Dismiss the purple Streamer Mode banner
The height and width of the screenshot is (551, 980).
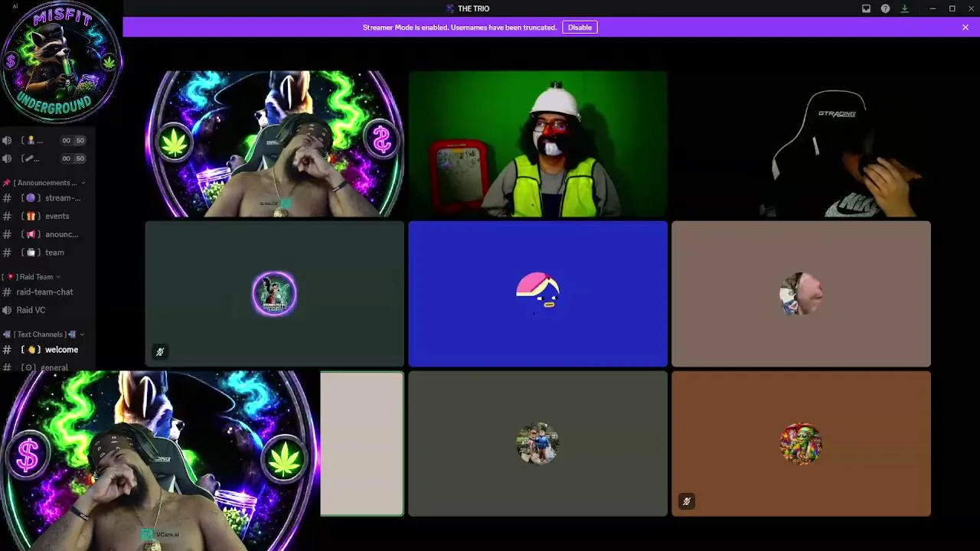(965, 28)
